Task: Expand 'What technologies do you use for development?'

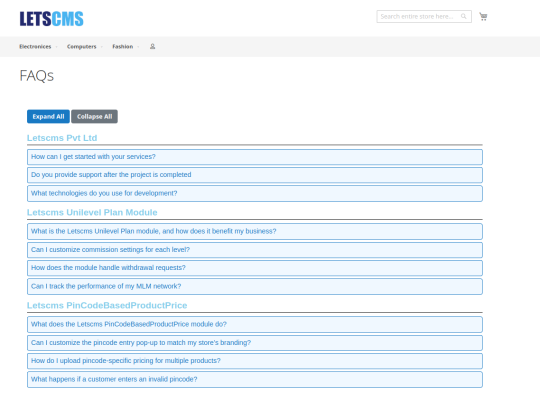Action: pyautogui.click(x=255, y=193)
